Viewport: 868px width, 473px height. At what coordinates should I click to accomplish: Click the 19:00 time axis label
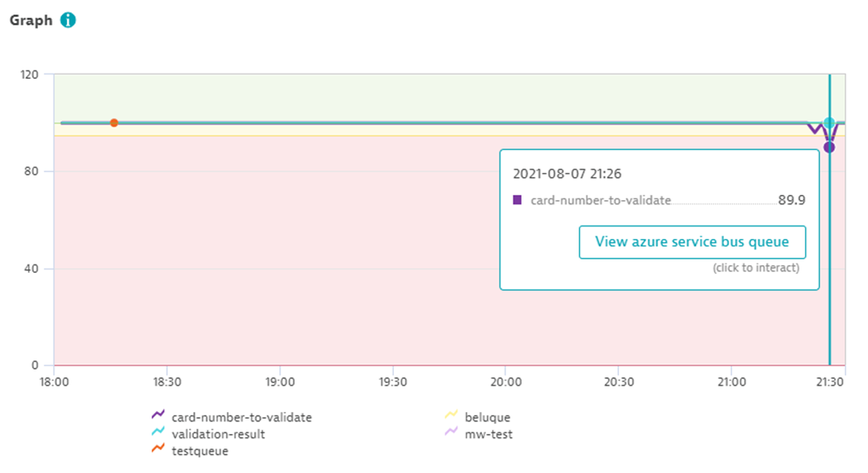[280, 382]
